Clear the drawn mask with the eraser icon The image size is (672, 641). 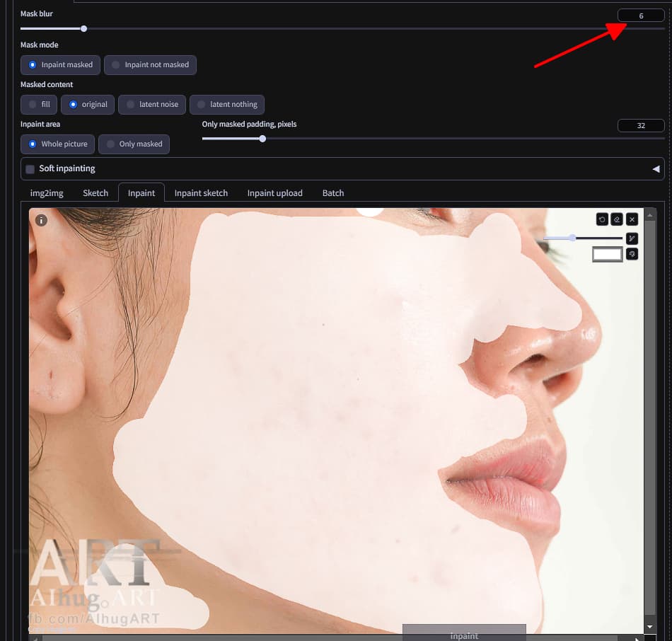click(x=617, y=219)
